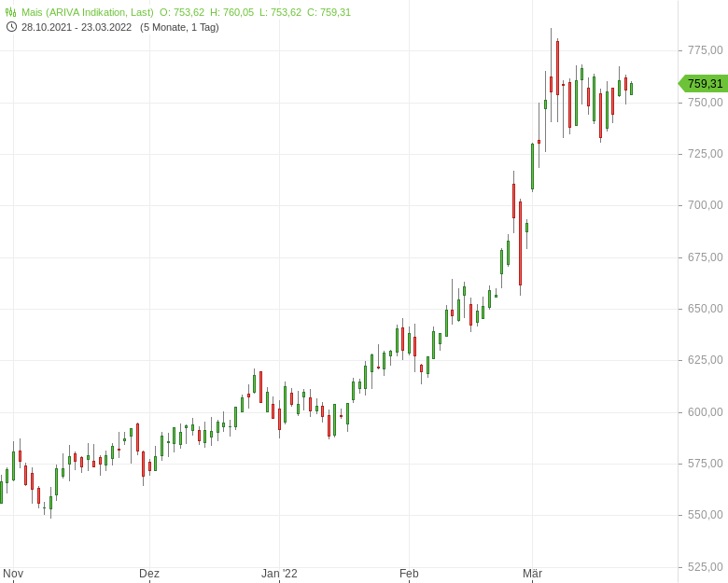The height and width of the screenshot is (583, 728).
Task: Click the 775,00 price axis label
Action: (706, 50)
